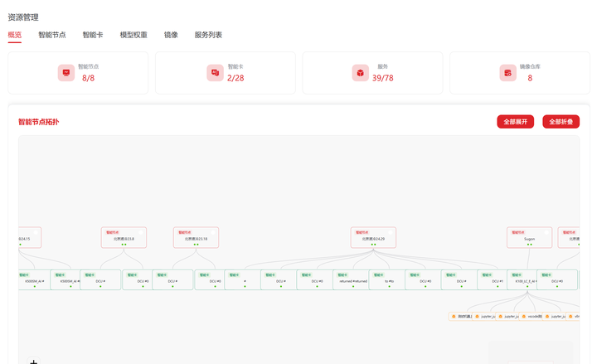Click the 智能节点 monitor icon in stats card
The width and height of the screenshot is (597, 364).
point(66,73)
